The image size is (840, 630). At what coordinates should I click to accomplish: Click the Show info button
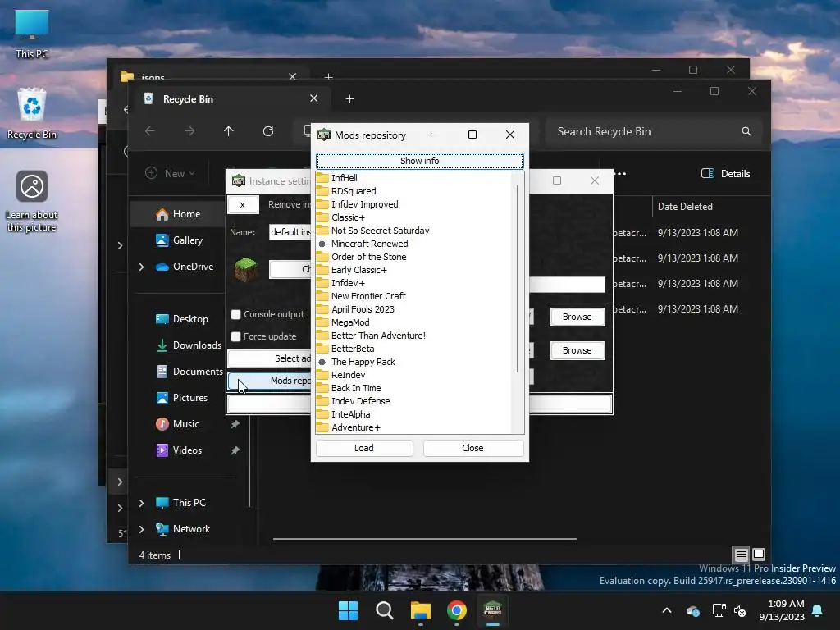[x=419, y=161]
